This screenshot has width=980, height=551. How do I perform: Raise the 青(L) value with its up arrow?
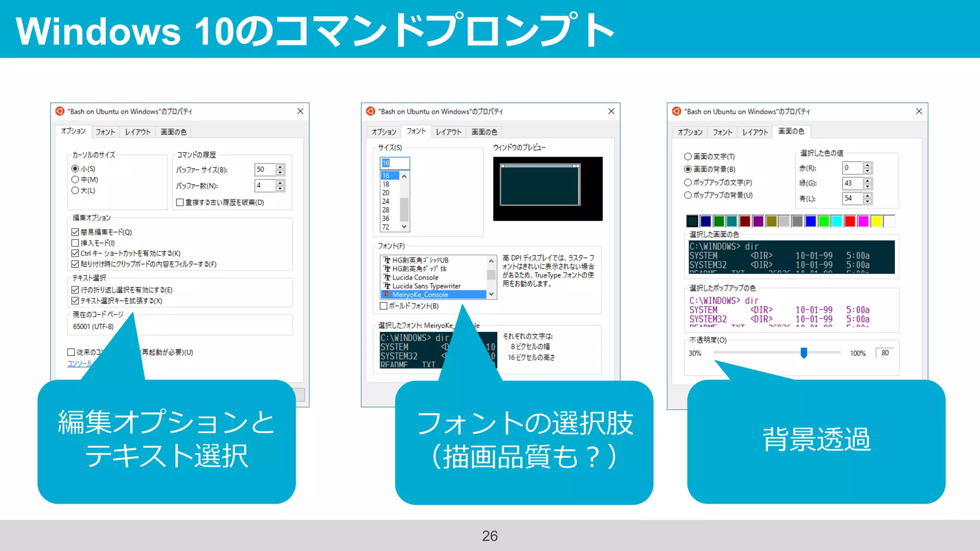(868, 196)
